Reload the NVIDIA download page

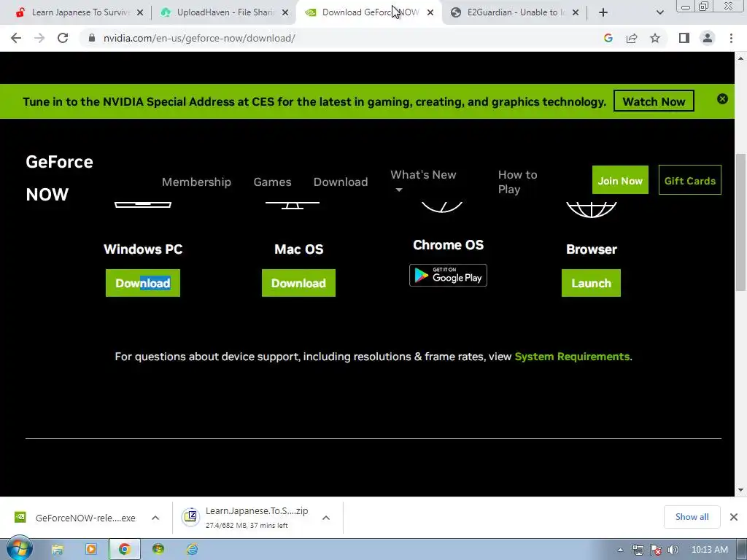tap(63, 38)
